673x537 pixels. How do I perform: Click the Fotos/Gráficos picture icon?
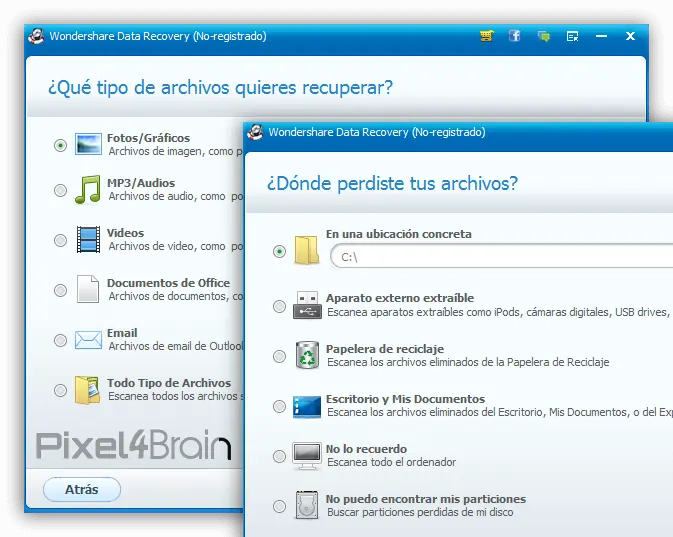(x=88, y=144)
